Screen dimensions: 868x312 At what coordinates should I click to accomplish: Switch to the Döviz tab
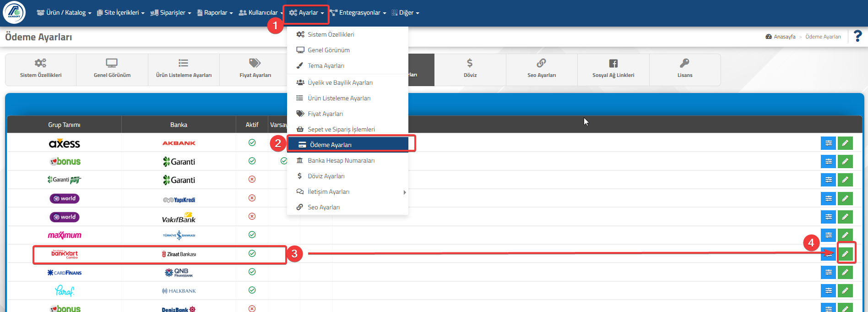click(470, 70)
